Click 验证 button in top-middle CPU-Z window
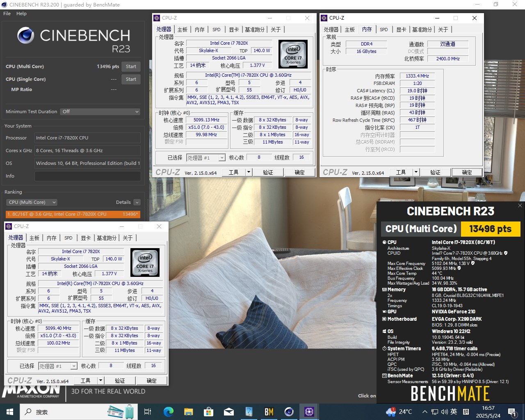 pyautogui.click(x=268, y=172)
